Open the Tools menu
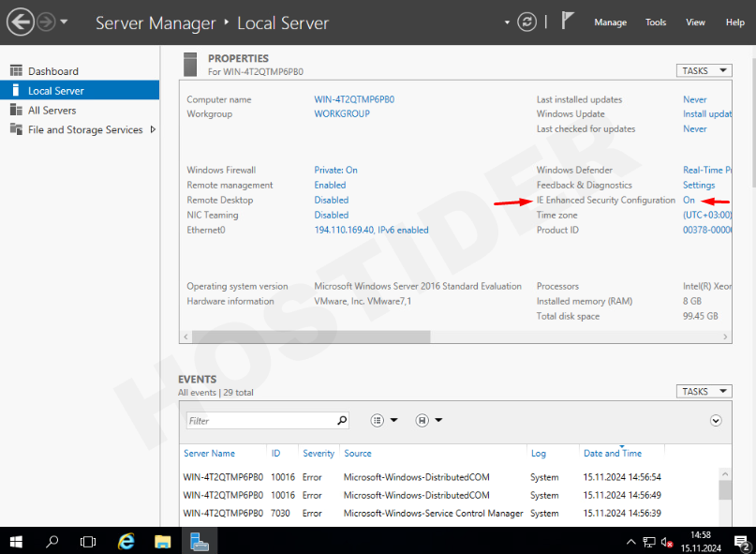 point(656,22)
